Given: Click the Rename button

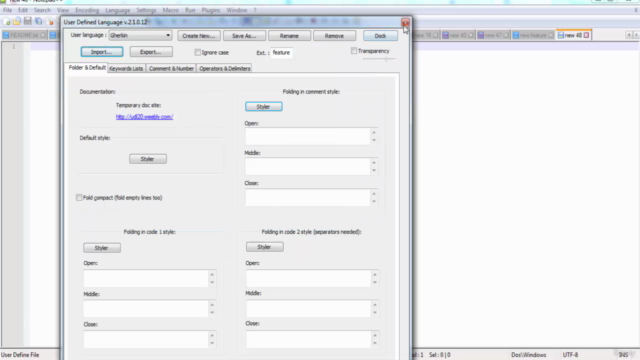Looking at the screenshot, I should 289,36.
